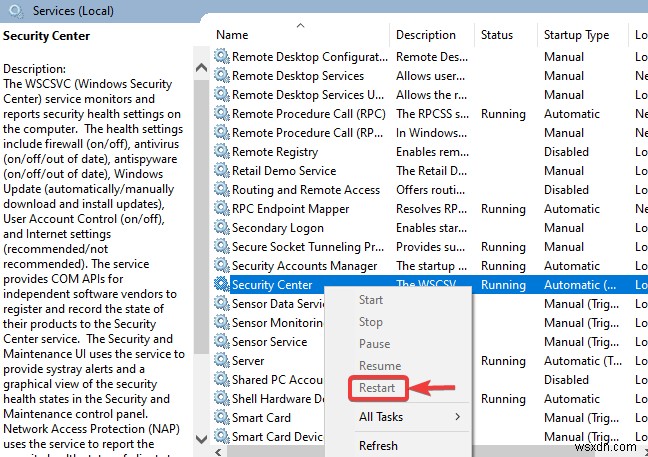This screenshot has width=648, height=457.
Task: Click the description pane vertical scrollbar
Action: 203,200
